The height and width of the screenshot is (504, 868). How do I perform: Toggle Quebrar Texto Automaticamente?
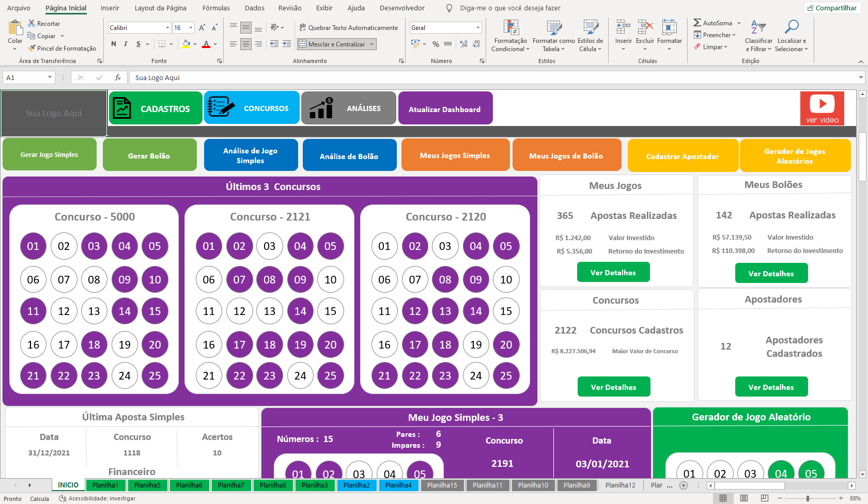point(348,27)
